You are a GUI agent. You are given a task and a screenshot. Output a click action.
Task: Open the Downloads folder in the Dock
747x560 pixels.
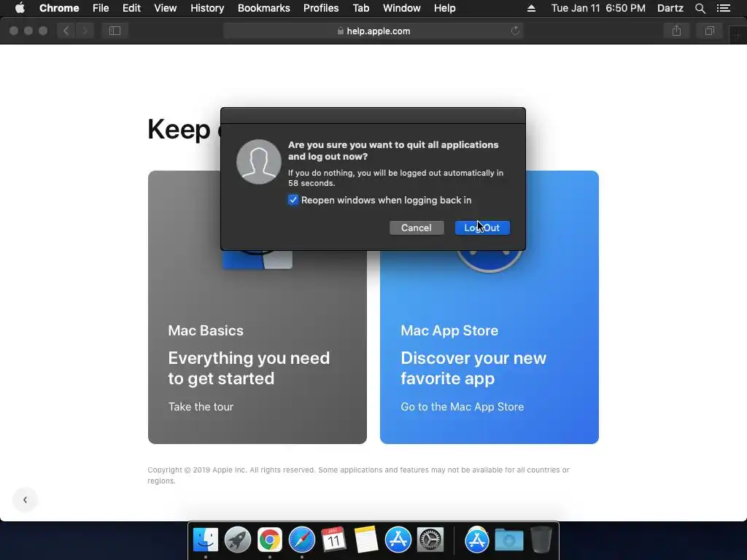pyautogui.click(x=508, y=540)
